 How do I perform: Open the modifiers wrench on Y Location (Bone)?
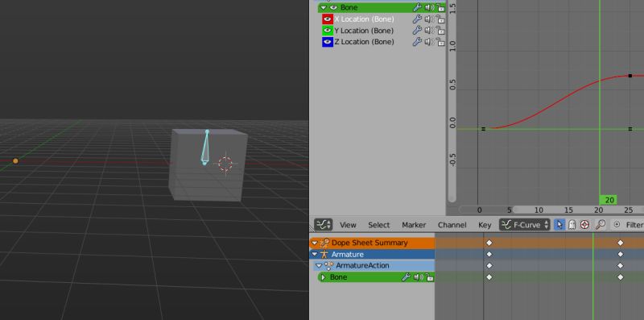[417, 31]
